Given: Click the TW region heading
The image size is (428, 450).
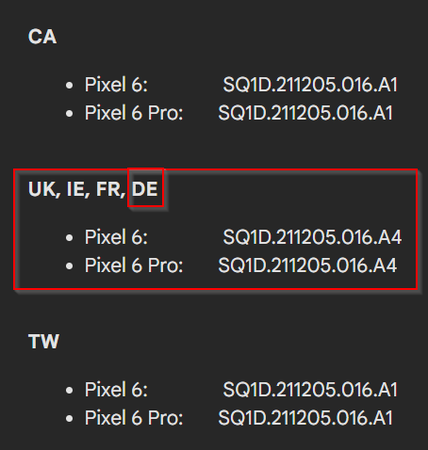Looking at the screenshot, I should pos(44,341).
